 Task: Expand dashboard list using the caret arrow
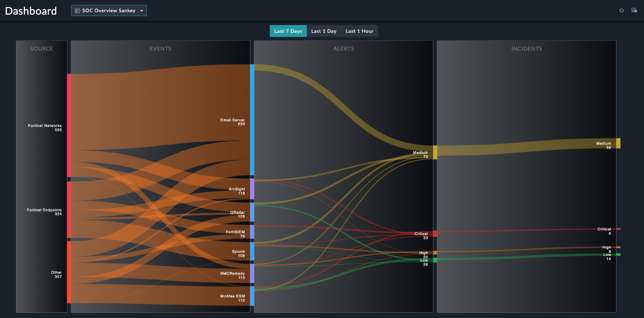pyautogui.click(x=142, y=11)
